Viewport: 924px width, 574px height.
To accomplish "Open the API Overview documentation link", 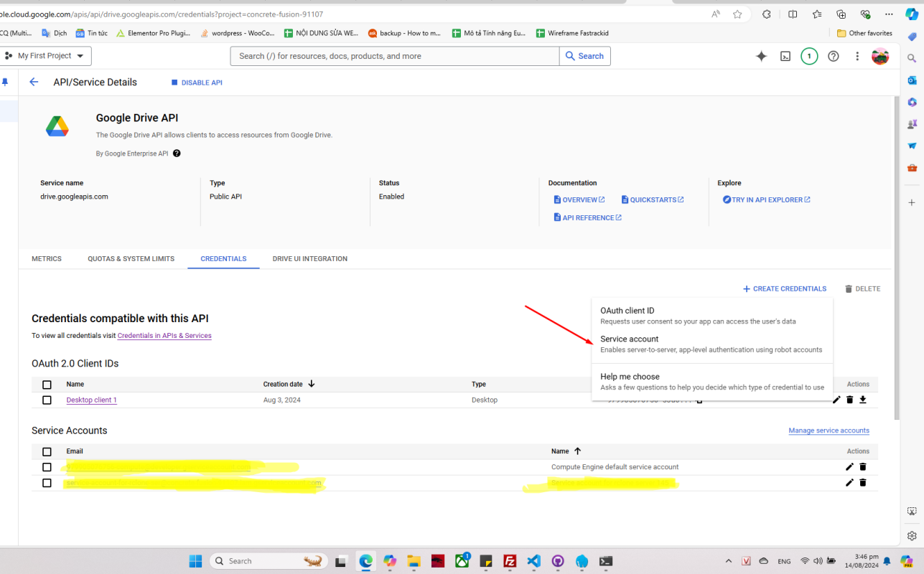I will click(579, 199).
